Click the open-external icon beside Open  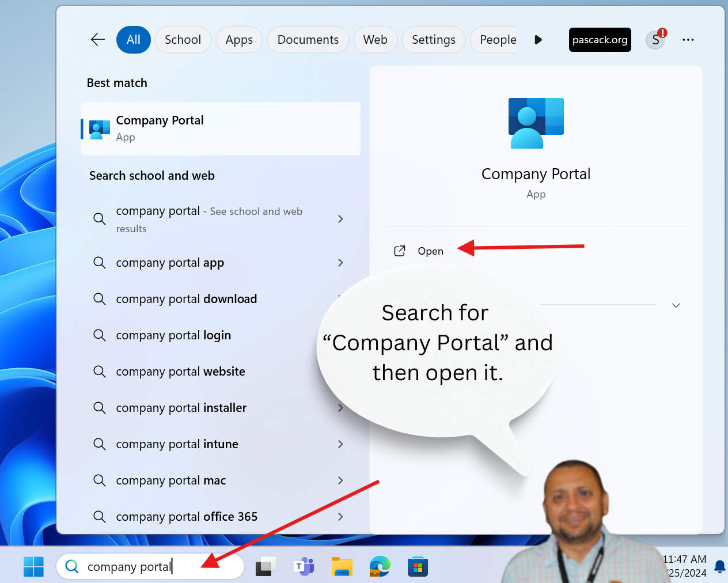point(400,251)
